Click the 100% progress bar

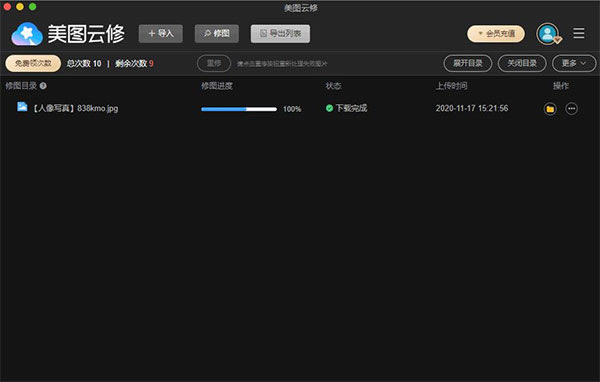click(x=239, y=109)
